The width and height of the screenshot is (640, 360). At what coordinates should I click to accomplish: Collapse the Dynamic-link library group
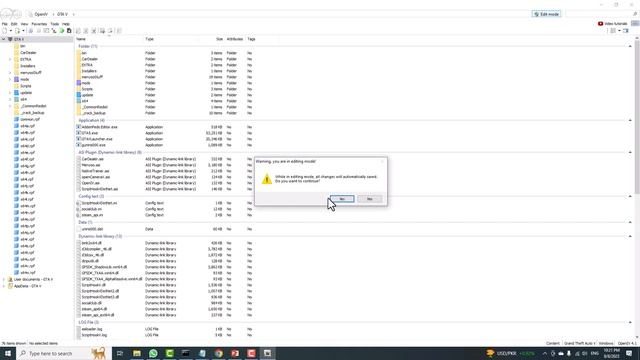630,236
